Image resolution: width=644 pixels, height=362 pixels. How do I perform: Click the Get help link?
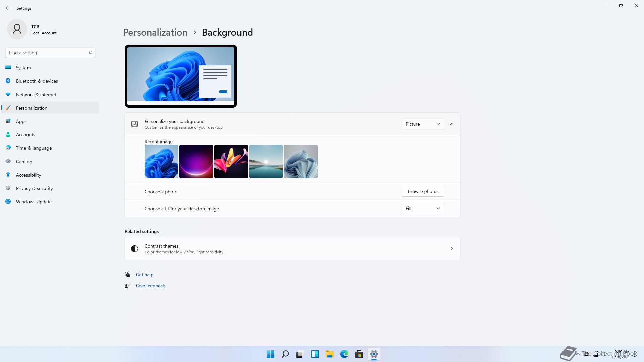[145, 275]
